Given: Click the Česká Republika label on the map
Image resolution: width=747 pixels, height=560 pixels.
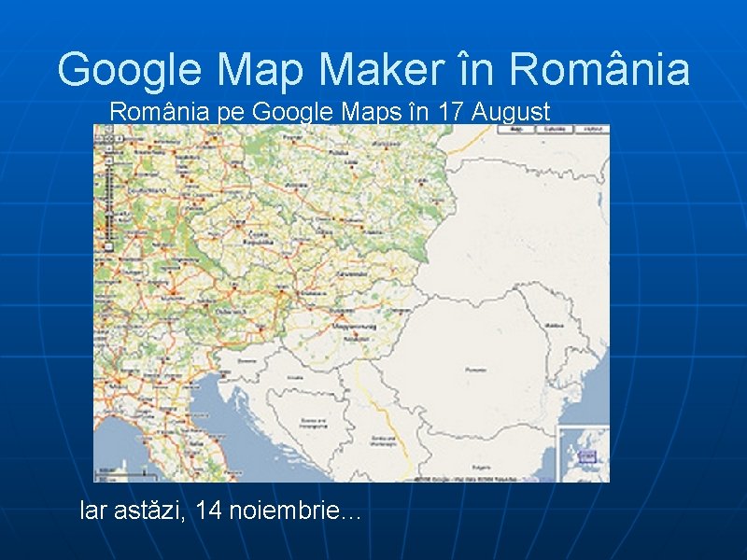Looking at the screenshot, I should coord(260,238).
